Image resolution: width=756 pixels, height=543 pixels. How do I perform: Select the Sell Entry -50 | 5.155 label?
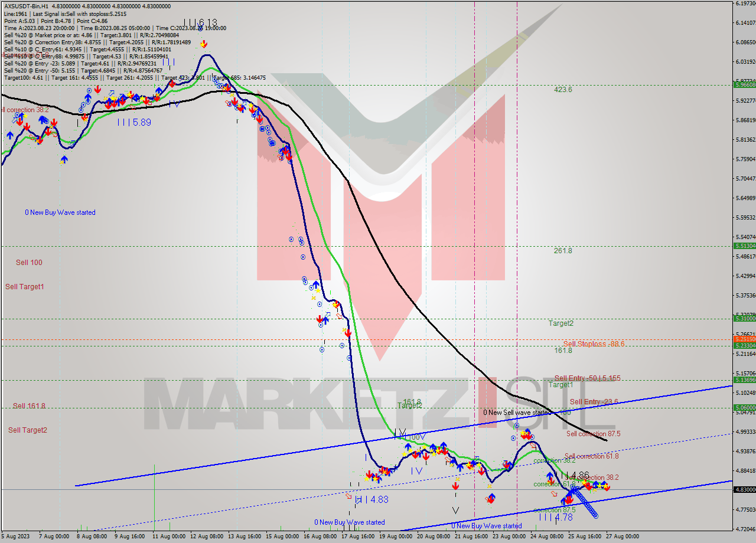[x=587, y=378]
